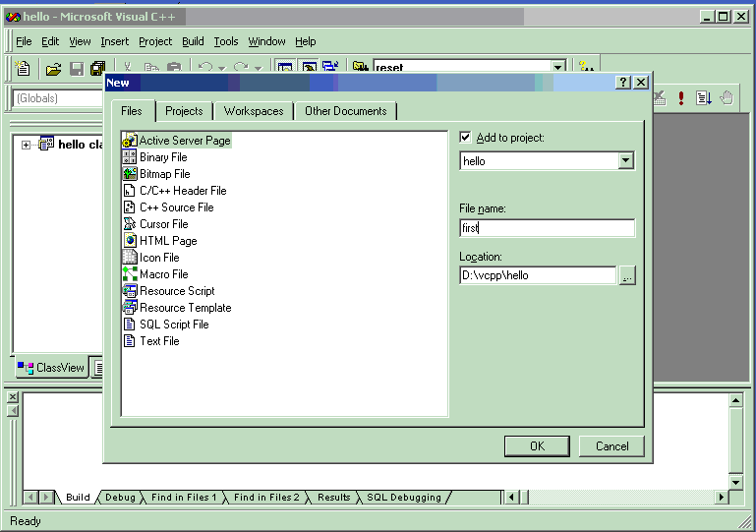Screen dimensions: 756x532
Task: Click the SQL Script File icon
Action: click(x=129, y=325)
